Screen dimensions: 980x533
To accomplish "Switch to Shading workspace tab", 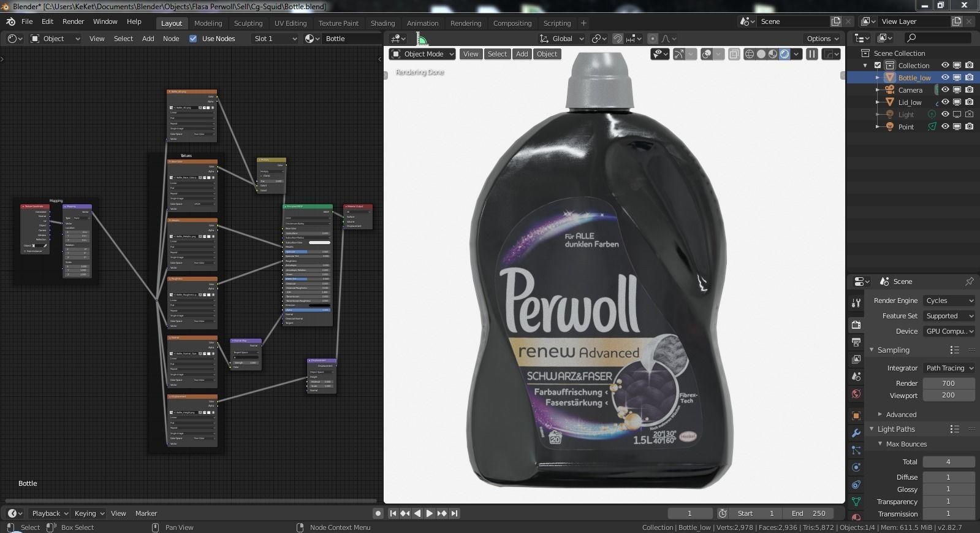I will [382, 23].
